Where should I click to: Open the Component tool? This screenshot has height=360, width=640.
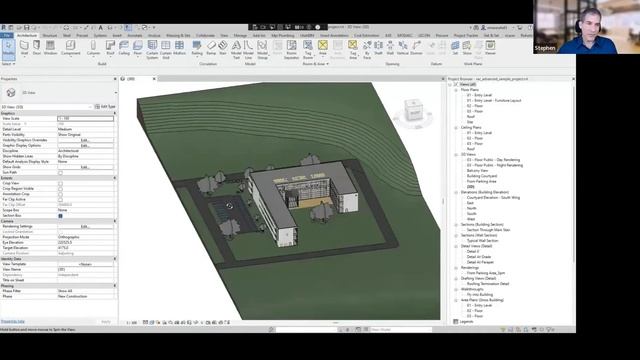(x=70, y=48)
